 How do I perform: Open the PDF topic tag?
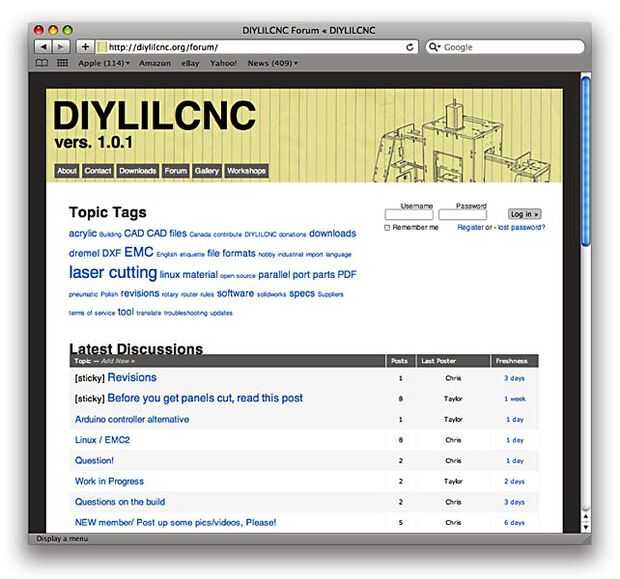click(347, 274)
